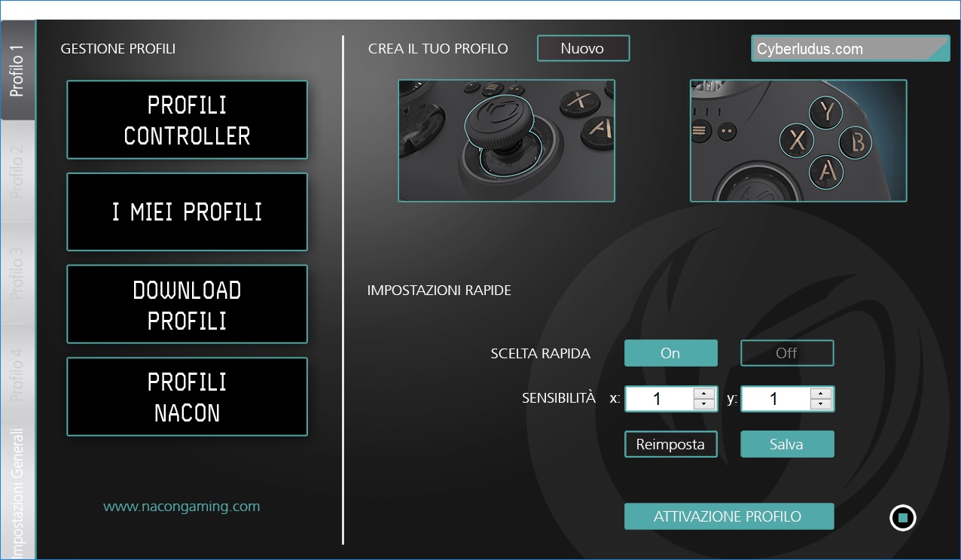Turn Scelta Rapida Off
961x560 pixels.
[x=787, y=353]
